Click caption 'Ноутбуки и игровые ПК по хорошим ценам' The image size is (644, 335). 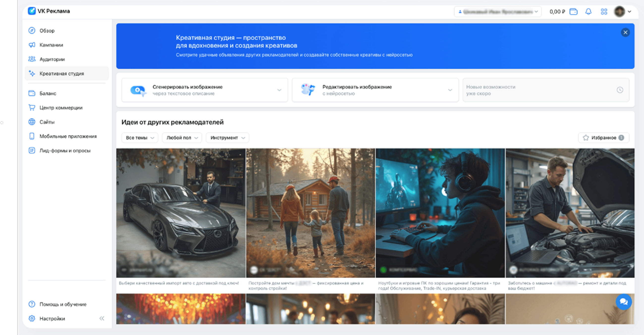tap(439, 285)
